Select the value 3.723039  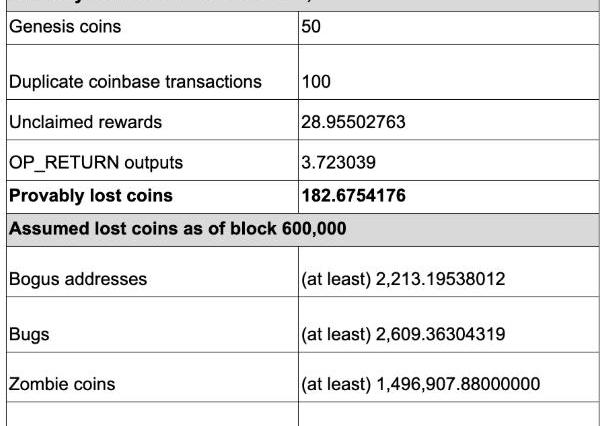click(x=339, y=161)
